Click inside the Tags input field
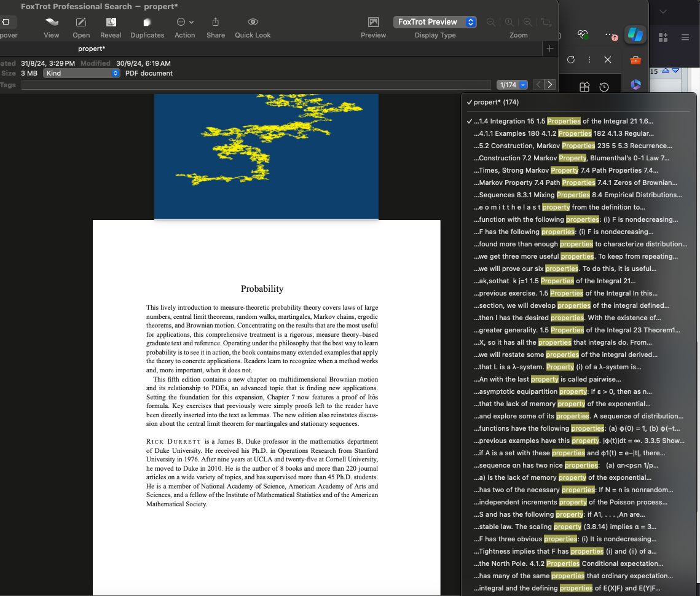Image resolution: width=700 pixels, height=596 pixels. [258, 85]
